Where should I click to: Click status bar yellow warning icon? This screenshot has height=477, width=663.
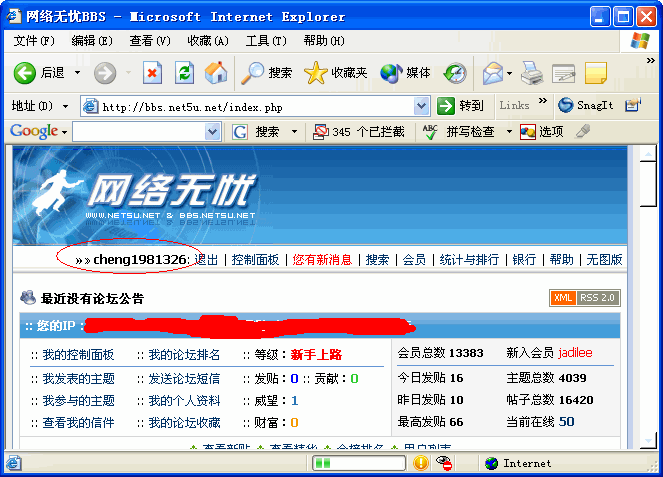[x=421, y=463]
